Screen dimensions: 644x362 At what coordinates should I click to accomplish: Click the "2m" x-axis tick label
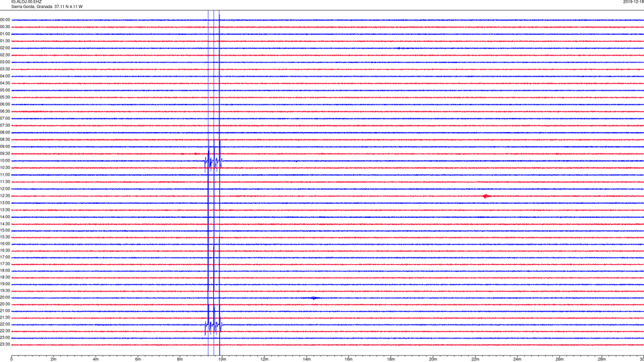tap(54, 359)
